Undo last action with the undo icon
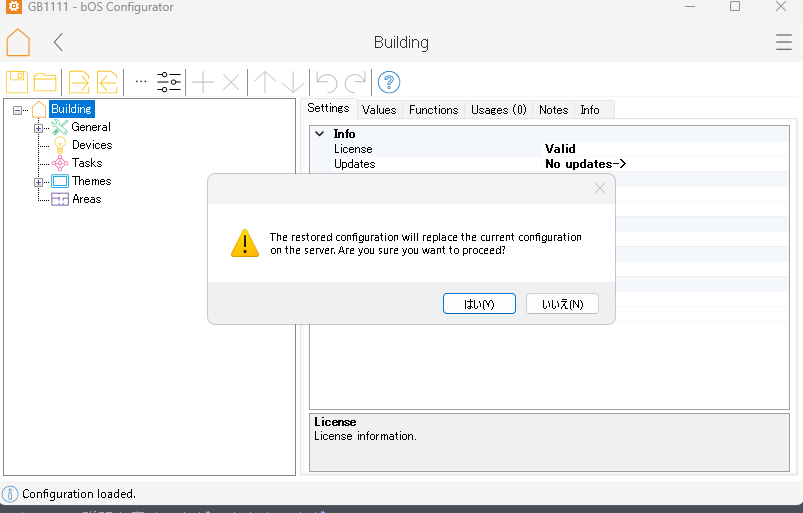 tap(327, 82)
